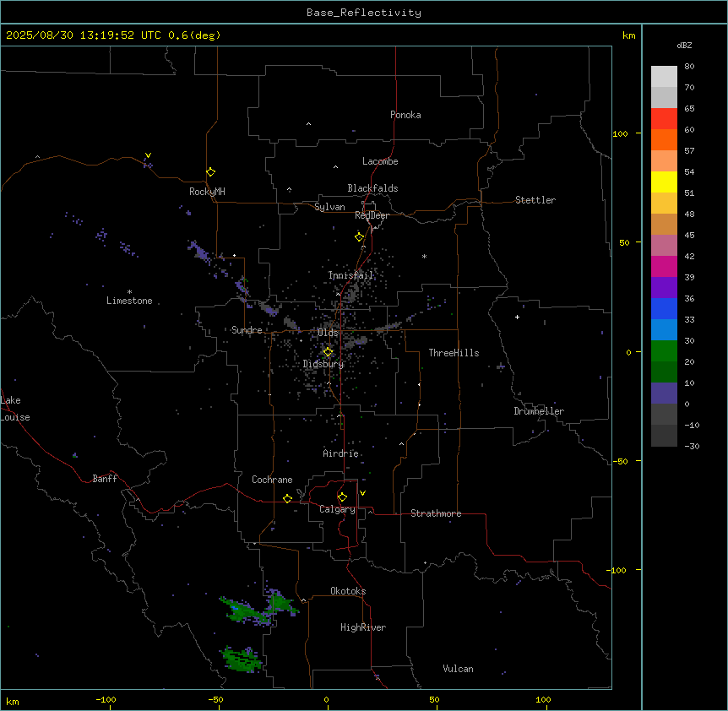Select the Sundre city label

point(247,330)
